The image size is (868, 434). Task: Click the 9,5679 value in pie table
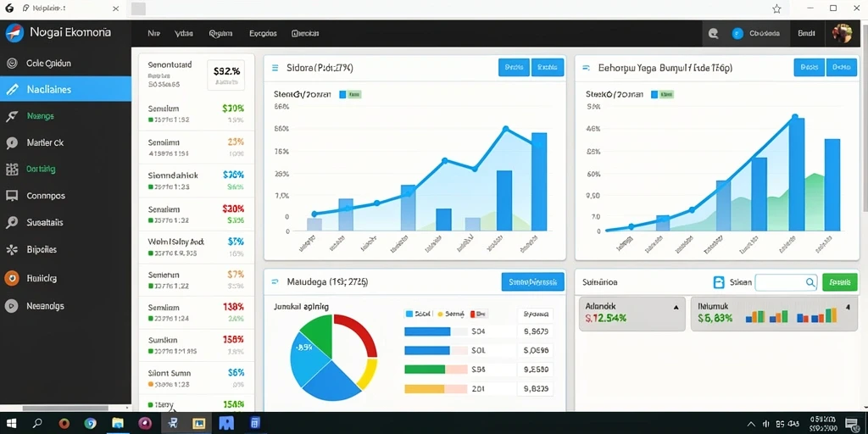click(x=536, y=332)
